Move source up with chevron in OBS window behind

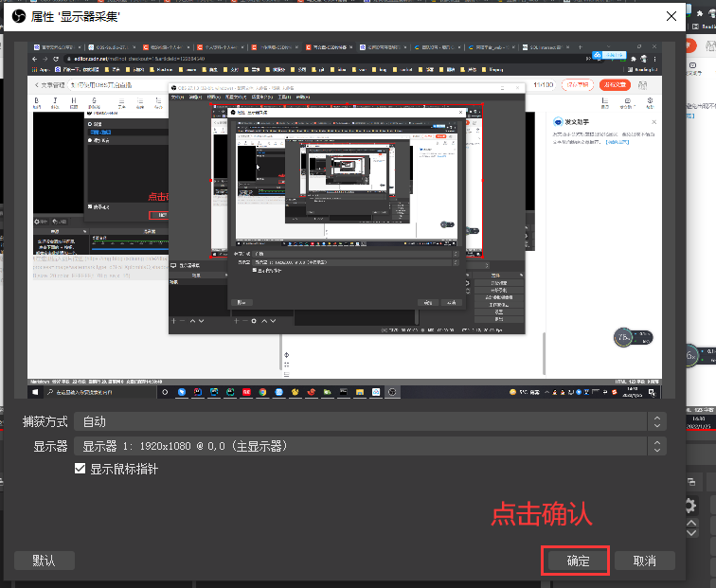691,523
